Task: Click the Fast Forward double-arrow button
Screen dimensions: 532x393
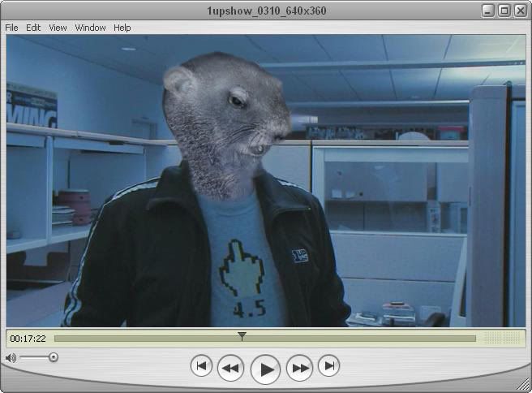Action: tap(299, 368)
